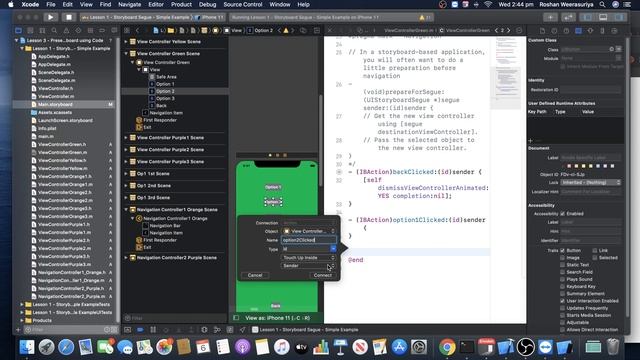Select ViewControllerGreen.h file
This screenshot has width=640, height=360.
(62, 144)
